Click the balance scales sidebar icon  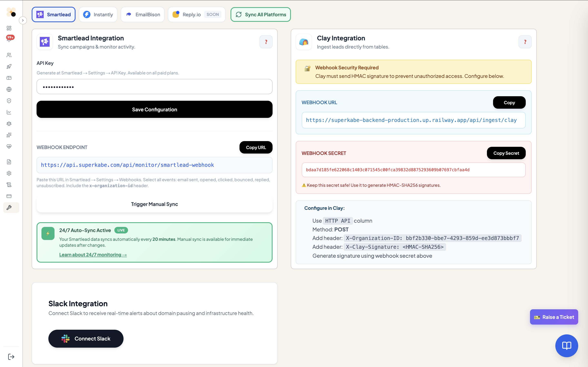click(9, 124)
